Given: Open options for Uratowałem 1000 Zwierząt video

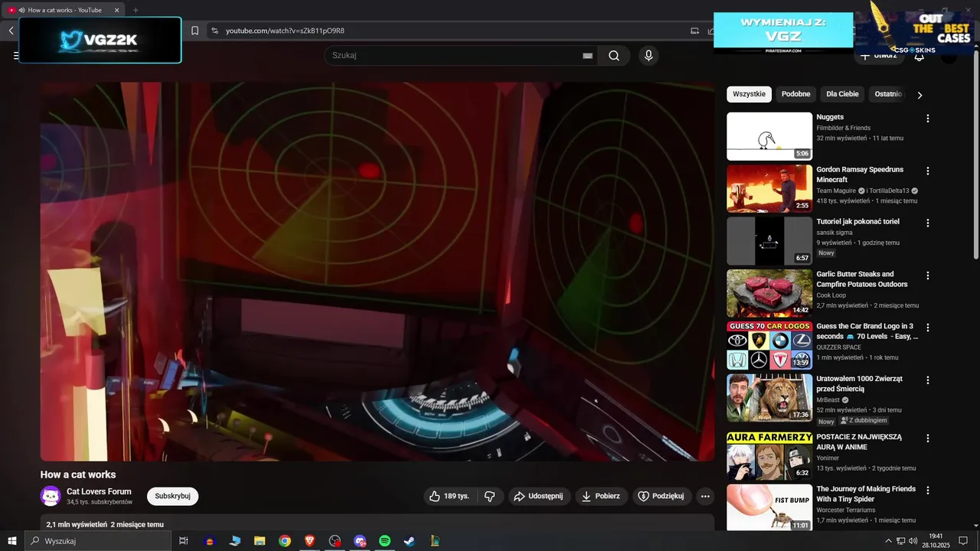Looking at the screenshot, I should [928, 380].
